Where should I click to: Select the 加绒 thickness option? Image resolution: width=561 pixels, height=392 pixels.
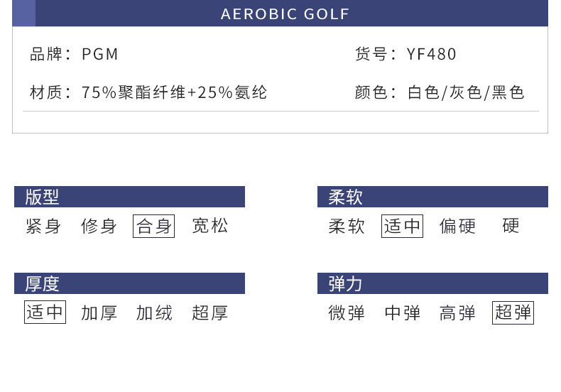click(x=154, y=312)
